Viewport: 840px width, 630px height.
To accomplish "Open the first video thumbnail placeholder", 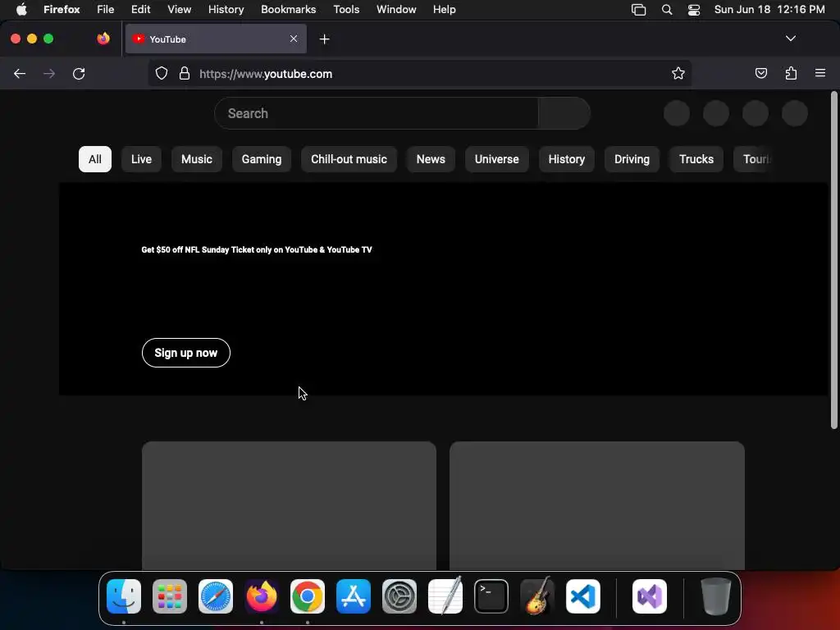I will coord(290,505).
